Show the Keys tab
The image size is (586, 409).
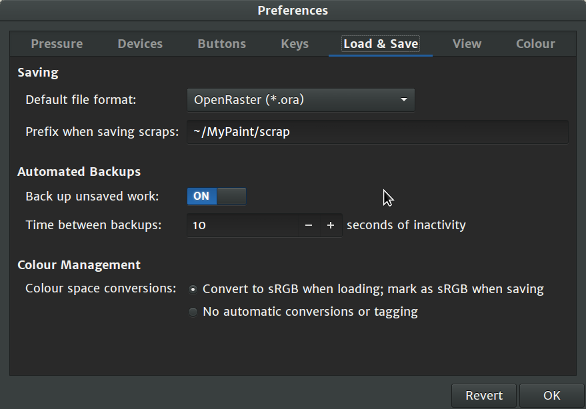point(295,44)
